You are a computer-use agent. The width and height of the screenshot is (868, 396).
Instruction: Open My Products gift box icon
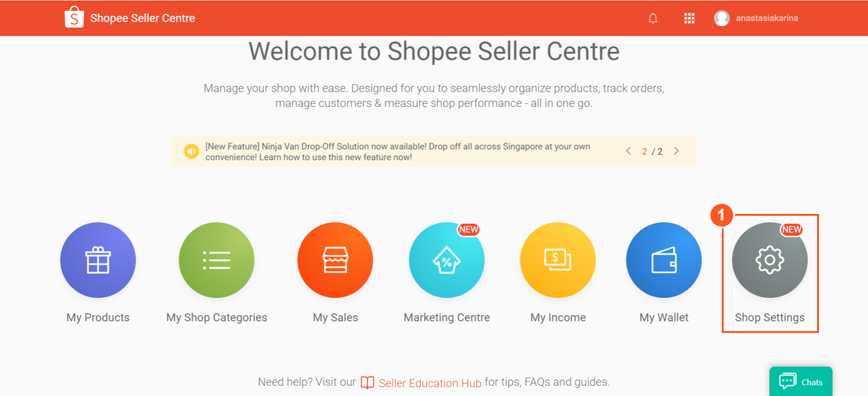coord(98,260)
